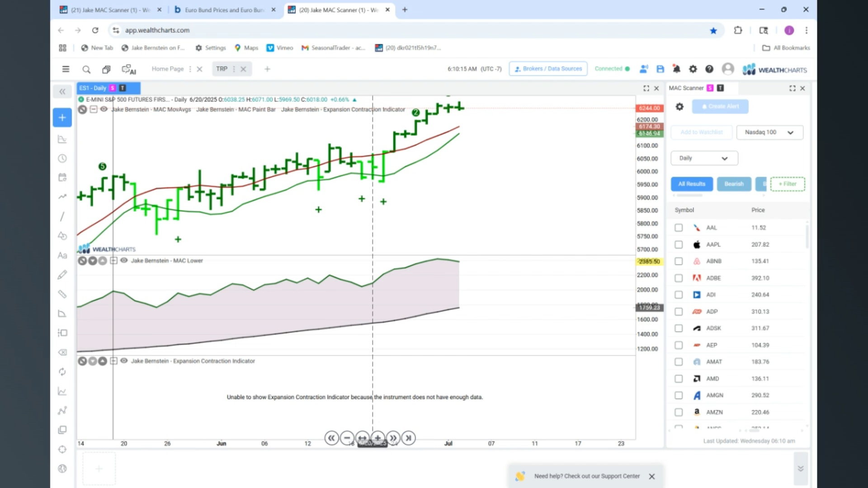
Task: Switch to (21) Jake MAC Scanner browser tab
Action: (x=111, y=9)
